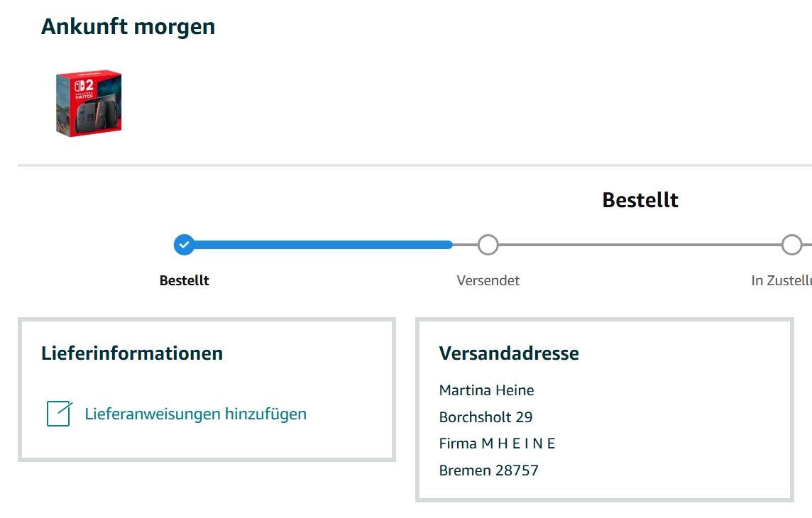This screenshot has height=518, width=812.
Task: Click the Versendet step label
Action: coord(488,280)
